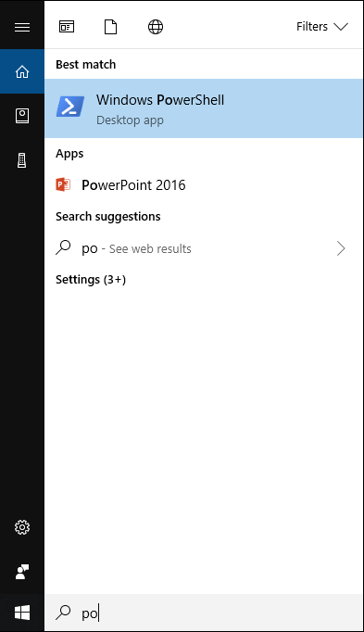Expand the Settings (3+) group
Screen dimensions: 364x632
pyautogui.click(x=91, y=279)
